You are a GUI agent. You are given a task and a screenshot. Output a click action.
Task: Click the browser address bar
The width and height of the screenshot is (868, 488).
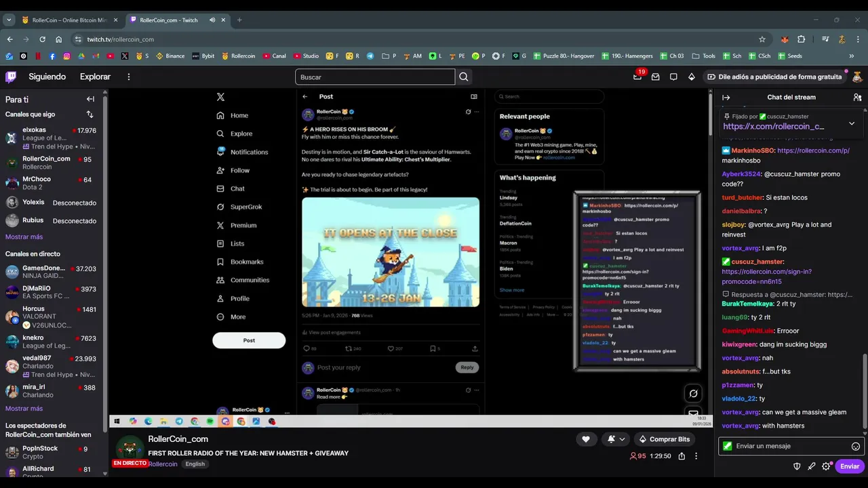coord(414,39)
